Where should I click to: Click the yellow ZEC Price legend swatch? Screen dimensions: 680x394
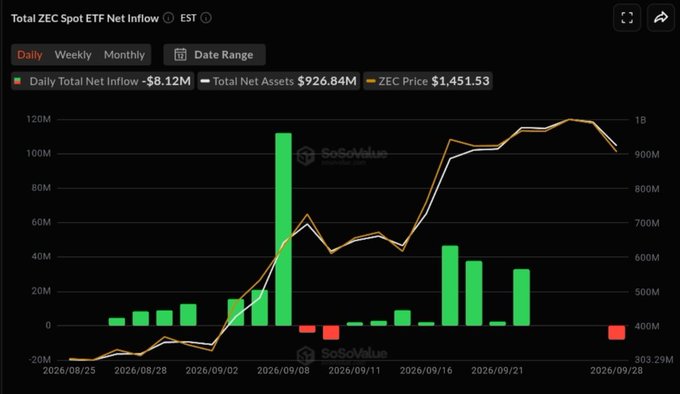click(x=371, y=81)
